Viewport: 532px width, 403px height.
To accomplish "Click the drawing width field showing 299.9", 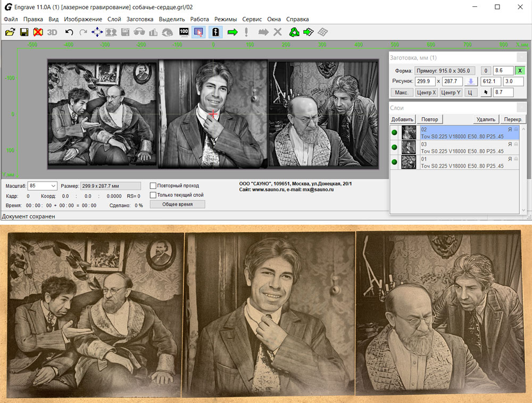I will click(425, 81).
